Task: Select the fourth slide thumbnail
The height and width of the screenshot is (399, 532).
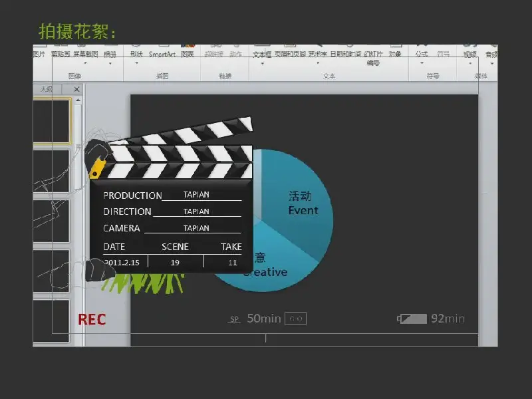Action: point(52,271)
